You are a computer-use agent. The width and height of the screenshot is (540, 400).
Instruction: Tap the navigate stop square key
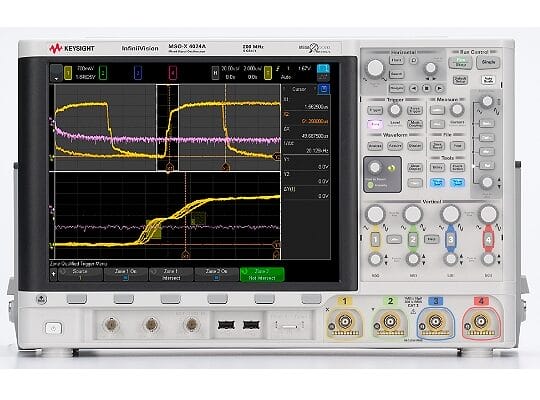(426, 89)
